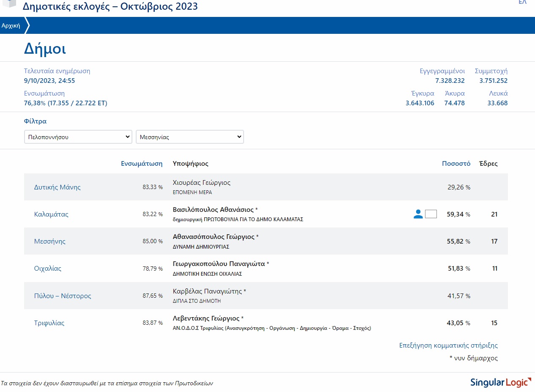Screen dimensions: 535x392
Task: Click the empty party box beside 59,34 %
Action: [x=431, y=214]
